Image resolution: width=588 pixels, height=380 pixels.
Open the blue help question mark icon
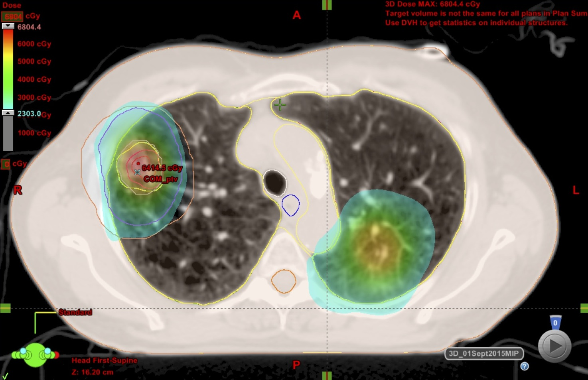click(x=525, y=366)
